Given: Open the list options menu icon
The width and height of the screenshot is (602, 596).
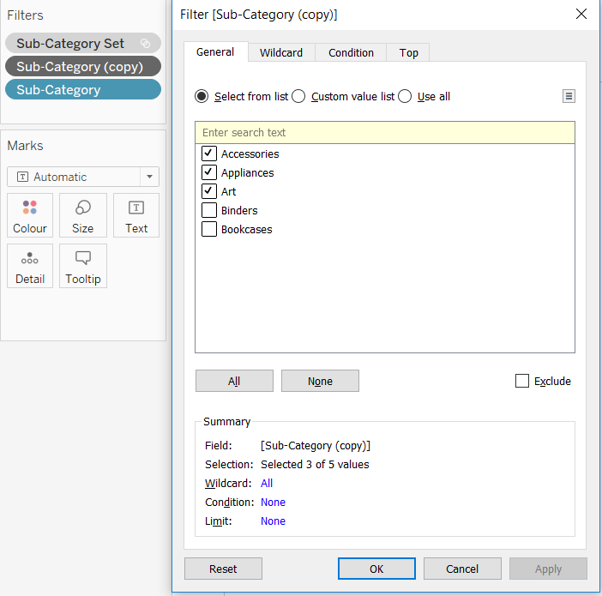Looking at the screenshot, I should click(568, 96).
